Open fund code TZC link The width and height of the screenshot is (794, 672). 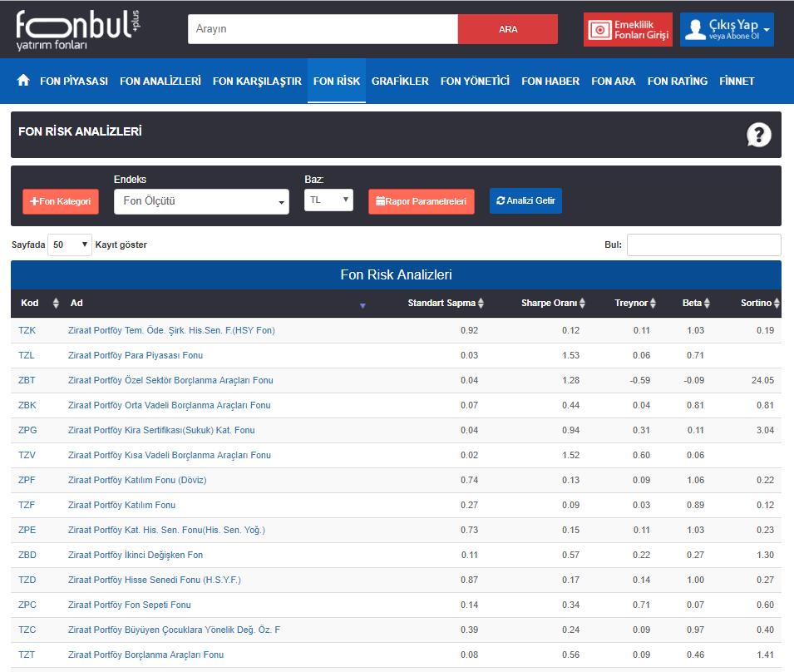[x=27, y=630]
